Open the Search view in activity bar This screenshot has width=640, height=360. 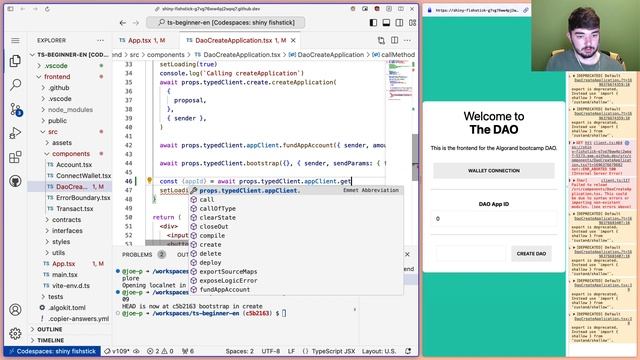point(15,84)
